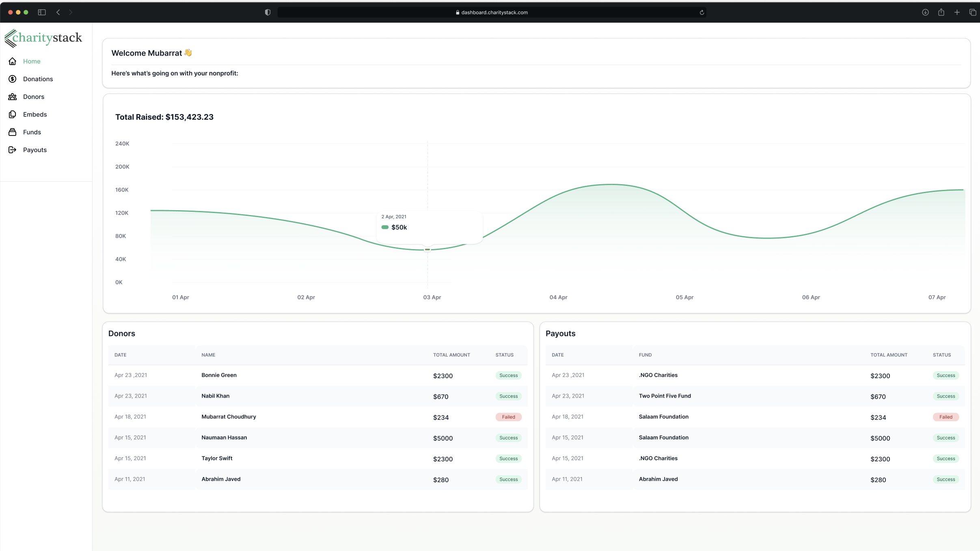The image size is (980, 551).
Task: Click the Donations dollar-coin icon
Action: pos(13,79)
